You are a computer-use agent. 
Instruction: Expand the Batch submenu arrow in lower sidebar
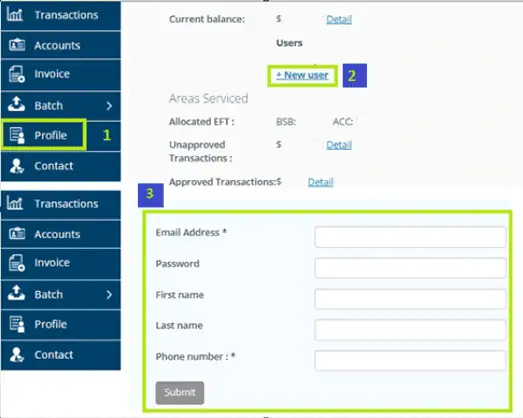pos(109,295)
